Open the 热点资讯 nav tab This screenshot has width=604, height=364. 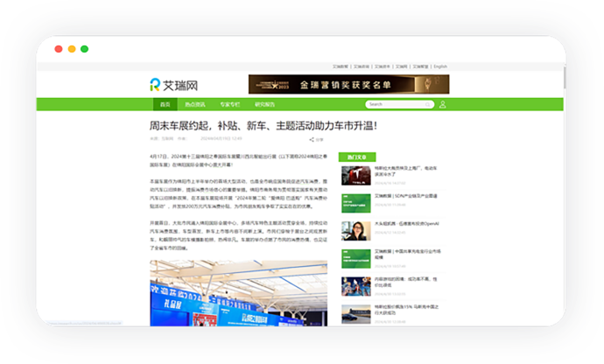[x=195, y=104]
